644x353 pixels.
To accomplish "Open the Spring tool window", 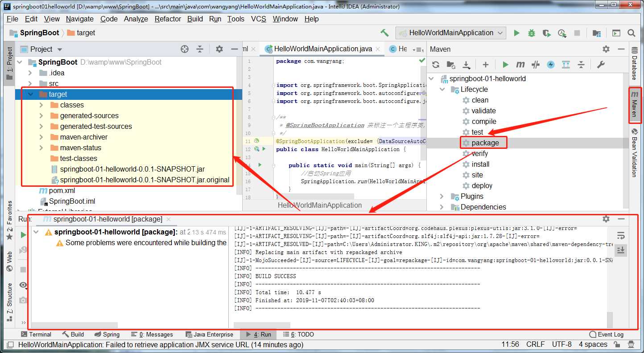I will click(107, 334).
